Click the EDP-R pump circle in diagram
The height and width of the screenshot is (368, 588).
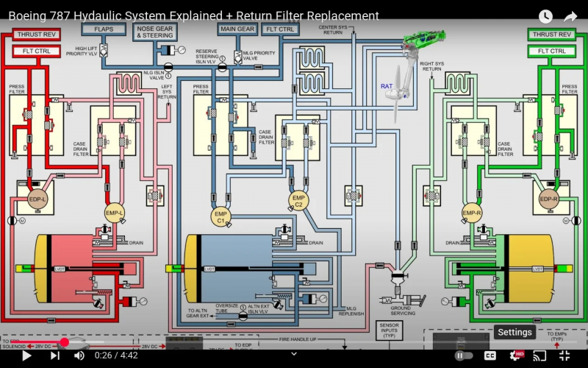[x=550, y=199]
